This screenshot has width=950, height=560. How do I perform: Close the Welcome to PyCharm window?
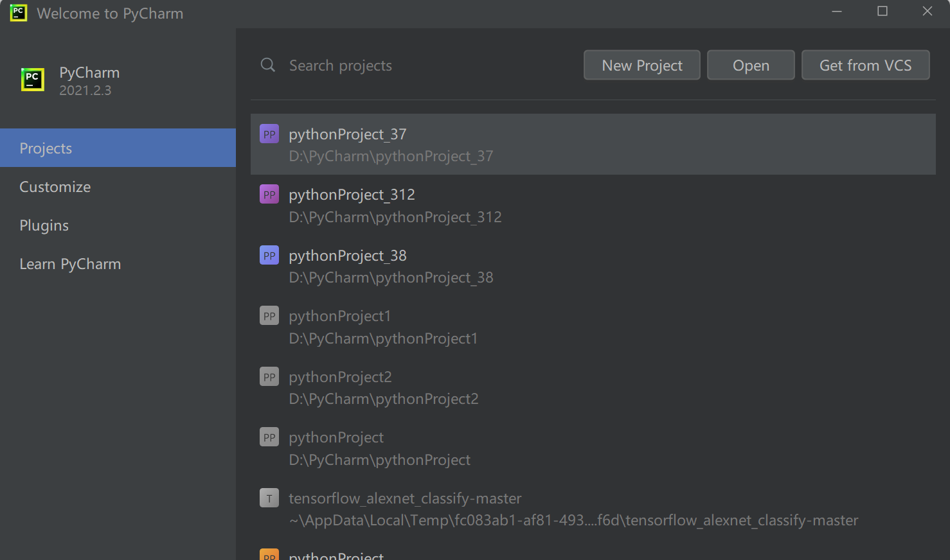(x=928, y=12)
